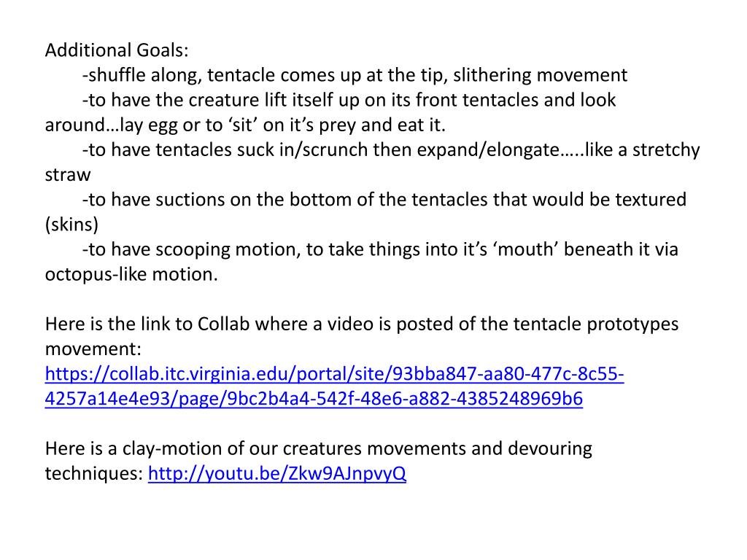Click the 'creature lift itself up' goal line
Screen dimensions: 747x560
pyautogui.click(x=349, y=100)
